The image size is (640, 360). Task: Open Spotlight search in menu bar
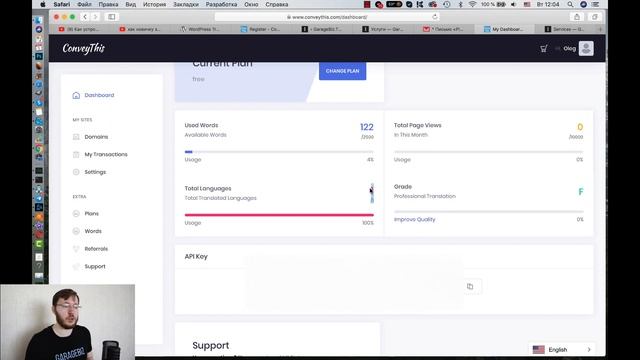(x=570, y=4)
